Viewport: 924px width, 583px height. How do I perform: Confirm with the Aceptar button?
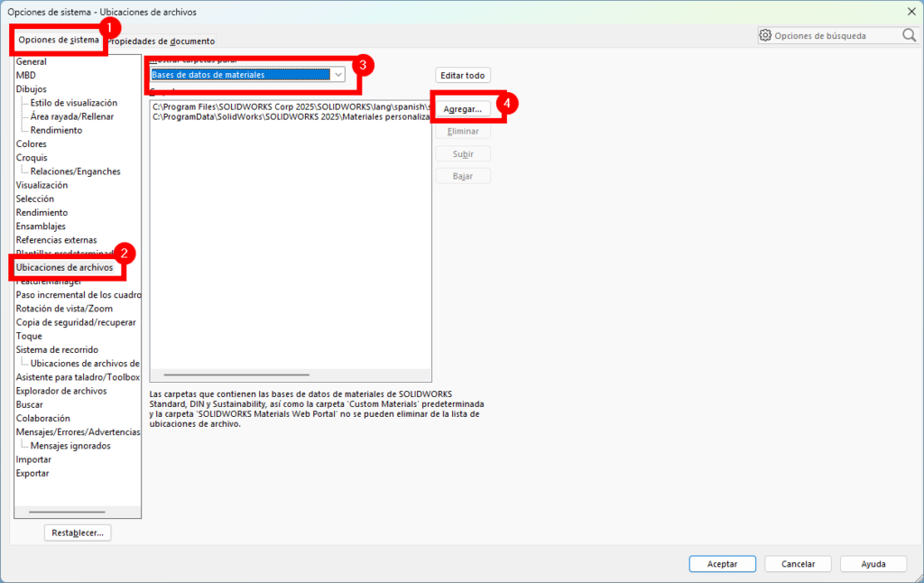(722, 564)
